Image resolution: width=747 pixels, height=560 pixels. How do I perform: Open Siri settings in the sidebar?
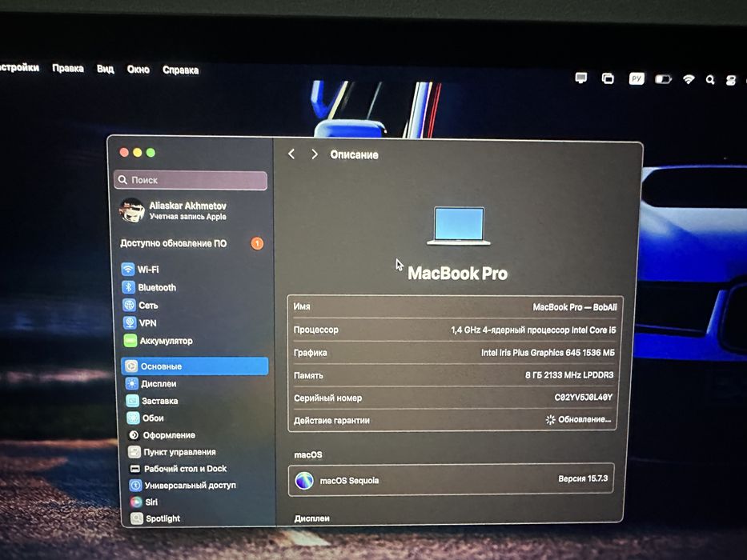144,502
